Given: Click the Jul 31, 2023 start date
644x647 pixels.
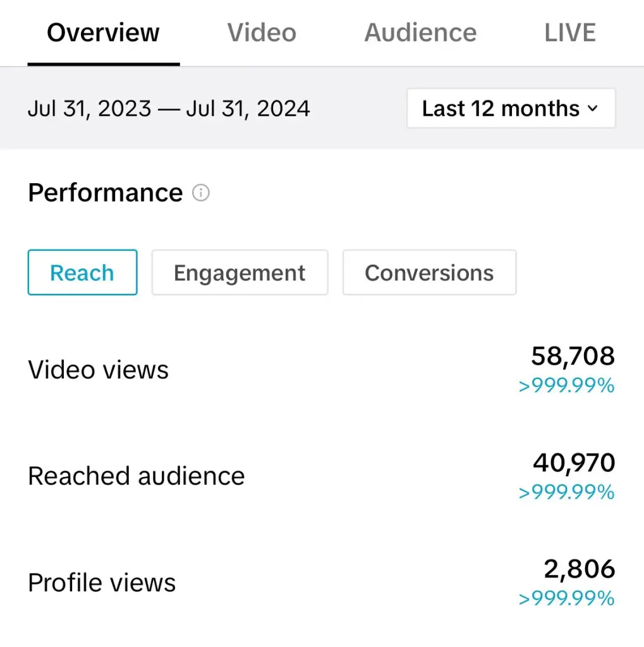Looking at the screenshot, I should tap(89, 109).
